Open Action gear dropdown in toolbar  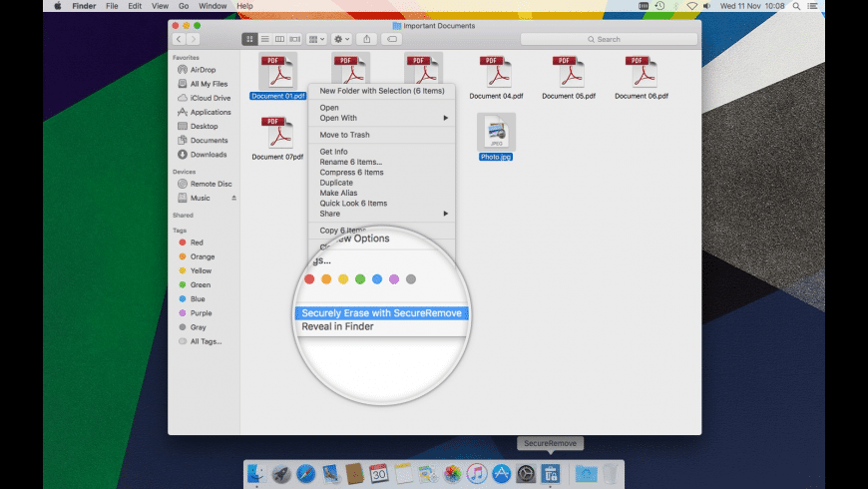point(341,39)
